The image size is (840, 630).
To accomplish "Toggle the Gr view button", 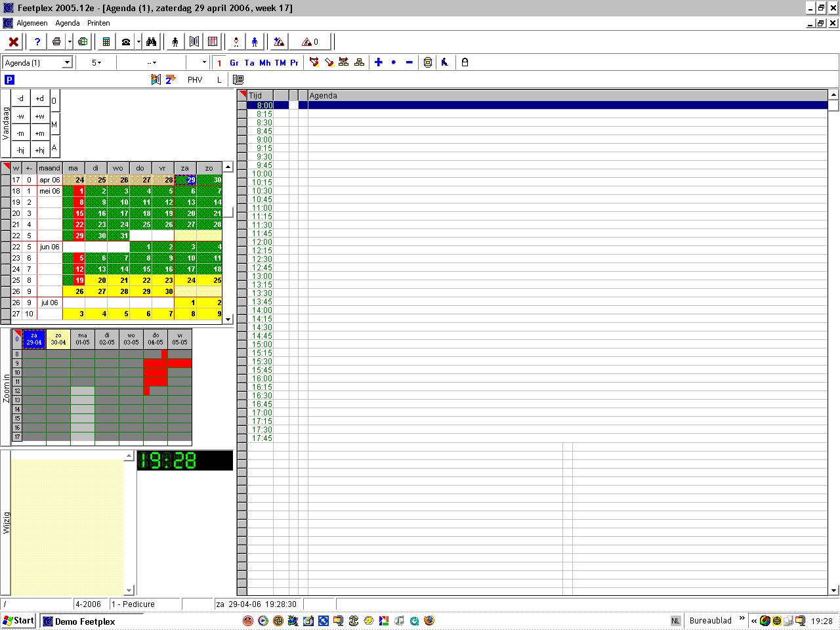I will pyautogui.click(x=234, y=63).
